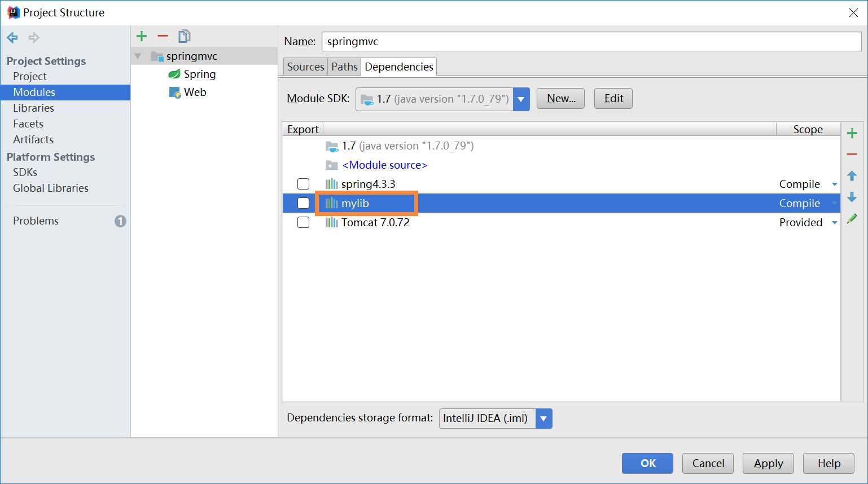Open the Module SDK dropdown
The image size is (868, 484).
(x=521, y=99)
